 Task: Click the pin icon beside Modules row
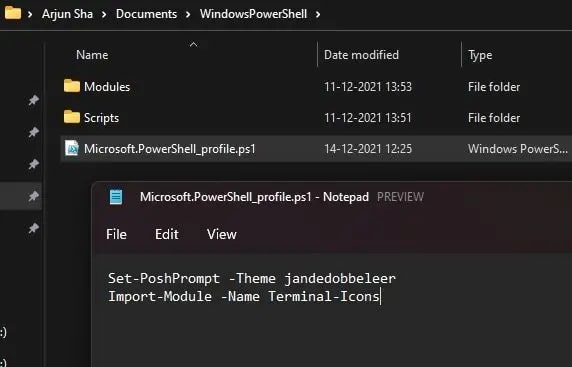(x=34, y=100)
